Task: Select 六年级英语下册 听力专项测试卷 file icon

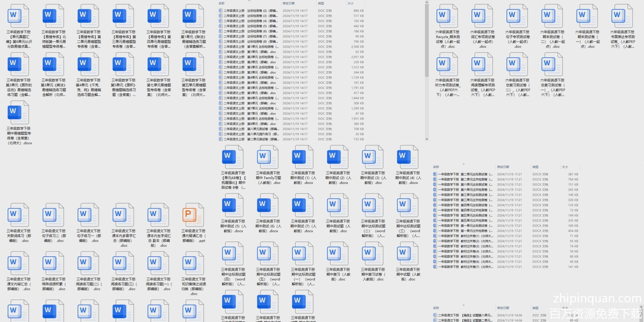Action: pyautogui.click(x=447, y=64)
